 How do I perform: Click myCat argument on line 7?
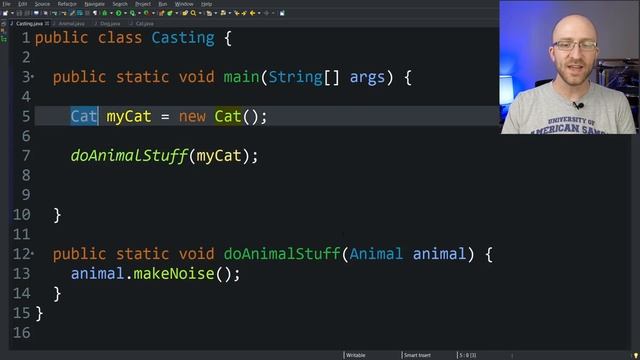pos(219,156)
